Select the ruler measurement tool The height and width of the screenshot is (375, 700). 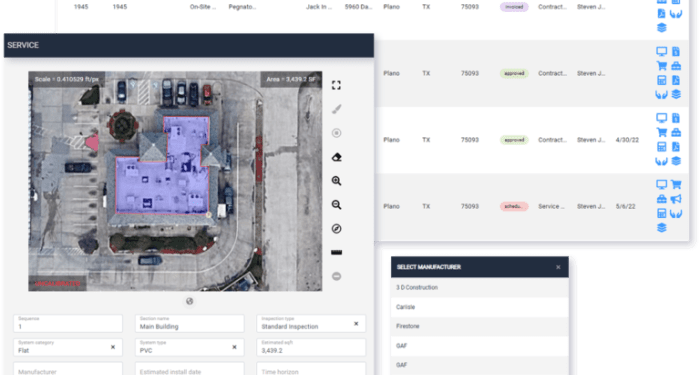337,253
